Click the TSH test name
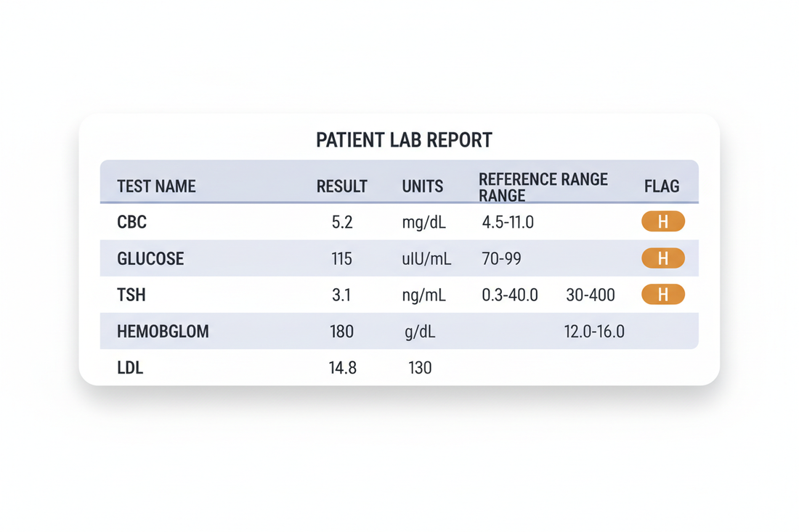799x532 pixels. tap(131, 295)
